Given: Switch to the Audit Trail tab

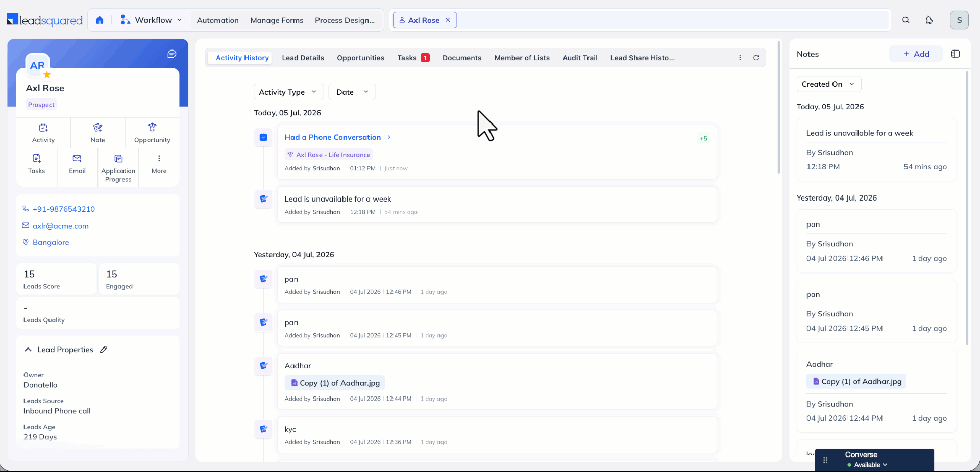Looking at the screenshot, I should (580, 58).
